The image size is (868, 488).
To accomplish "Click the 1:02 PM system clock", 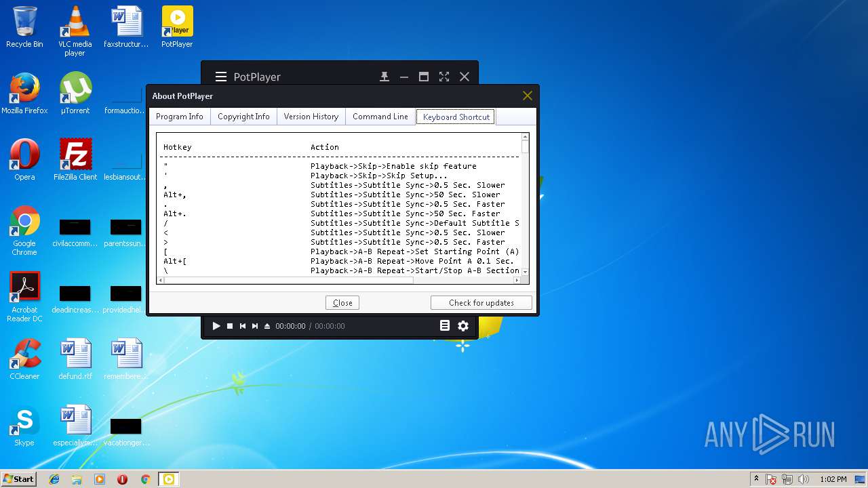I will tap(833, 479).
